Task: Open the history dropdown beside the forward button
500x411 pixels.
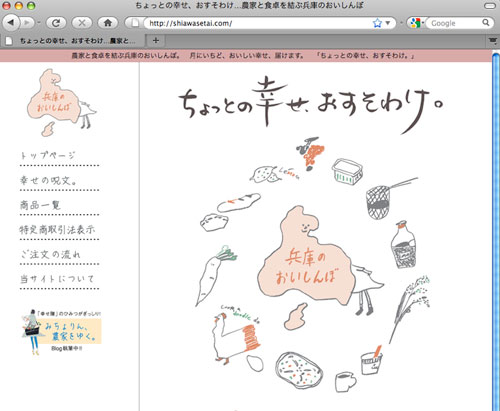Action: pyautogui.click(x=39, y=23)
